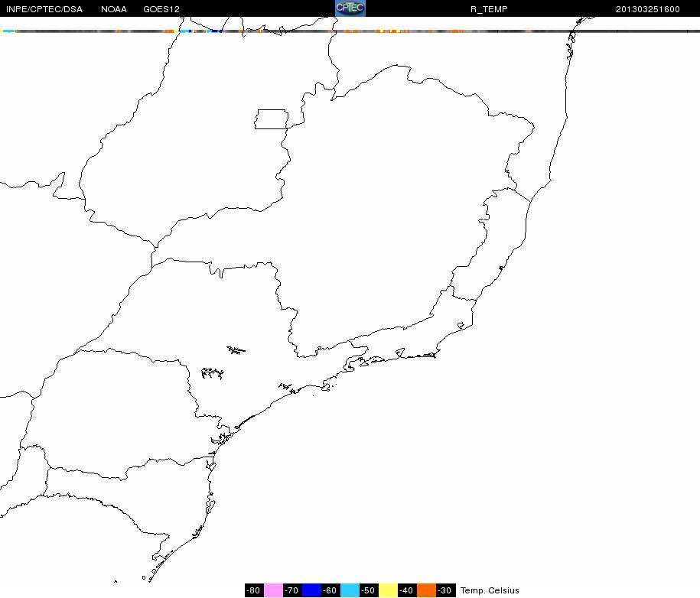Click the yellow legend color swatch
This screenshot has width=700, height=598.
(388, 590)
